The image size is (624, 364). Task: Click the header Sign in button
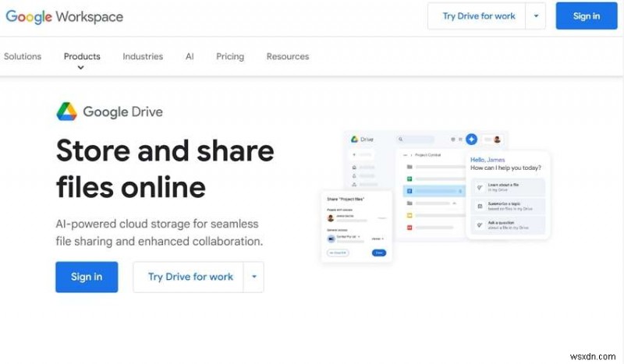587,16
